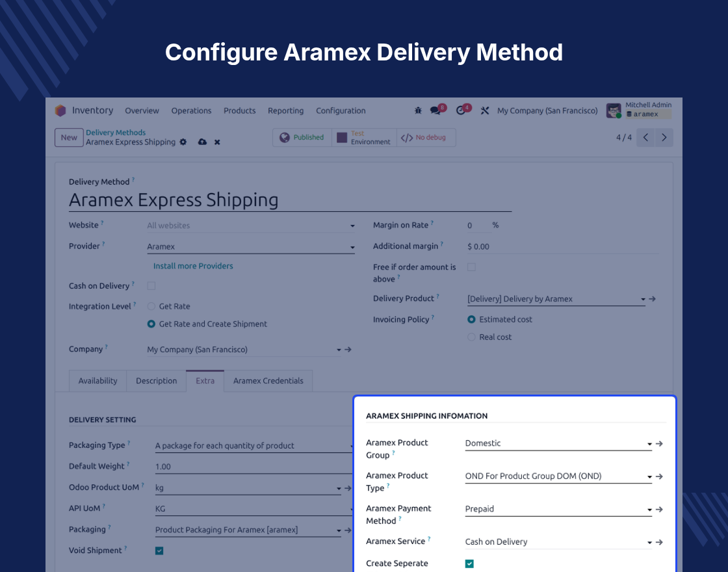
Task: Click the No debug button
Action: tap(426, 137)
